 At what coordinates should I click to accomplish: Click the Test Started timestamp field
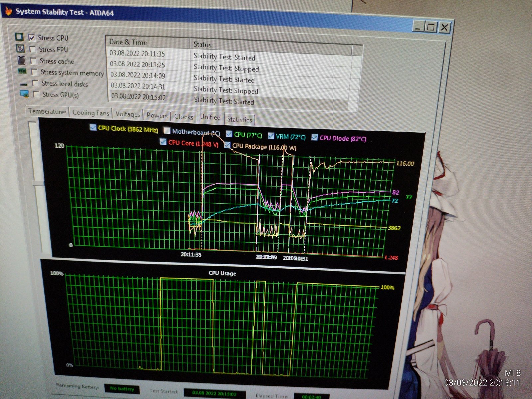click(214, 393)
